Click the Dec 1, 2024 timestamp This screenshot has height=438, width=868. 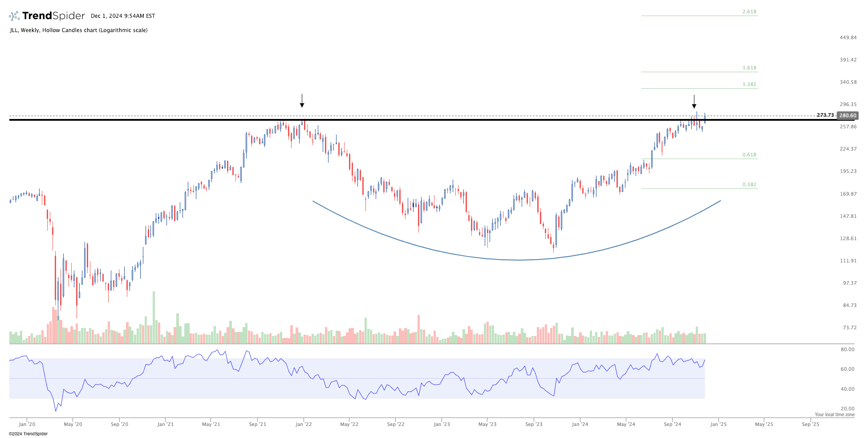(123, 16)
